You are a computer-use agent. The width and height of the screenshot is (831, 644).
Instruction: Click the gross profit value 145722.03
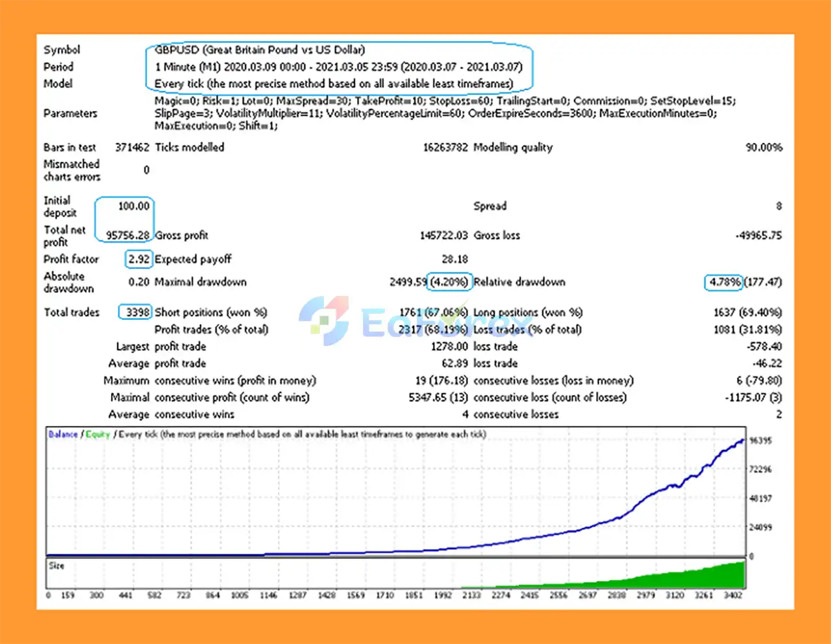pos(443,235)
